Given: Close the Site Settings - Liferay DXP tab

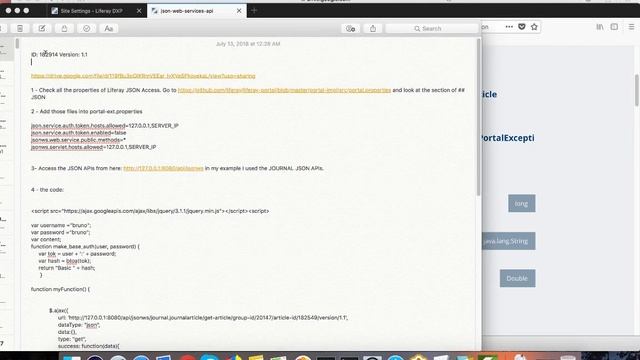Looking at the screenshot, I should click(139, 11).
